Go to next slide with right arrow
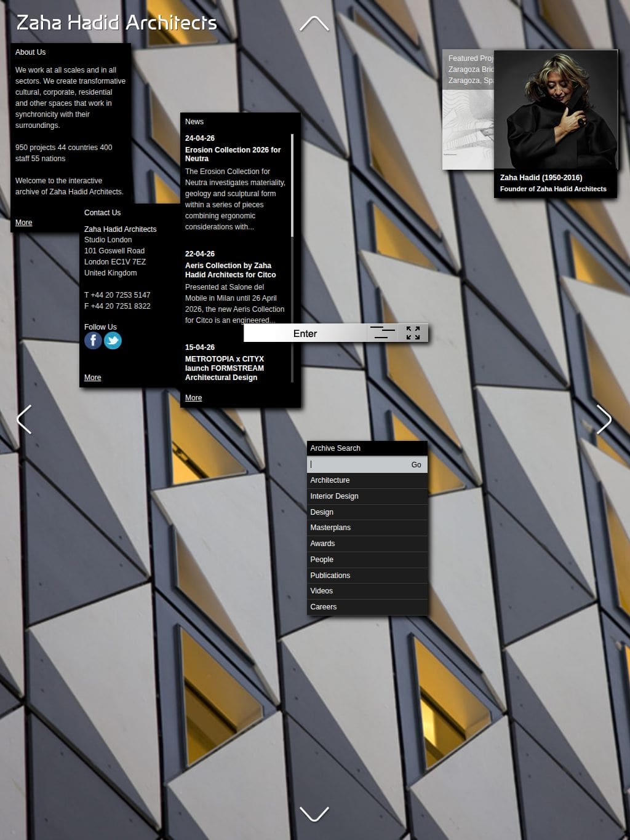This screenshot has height=840, width=630. (604, 420)
